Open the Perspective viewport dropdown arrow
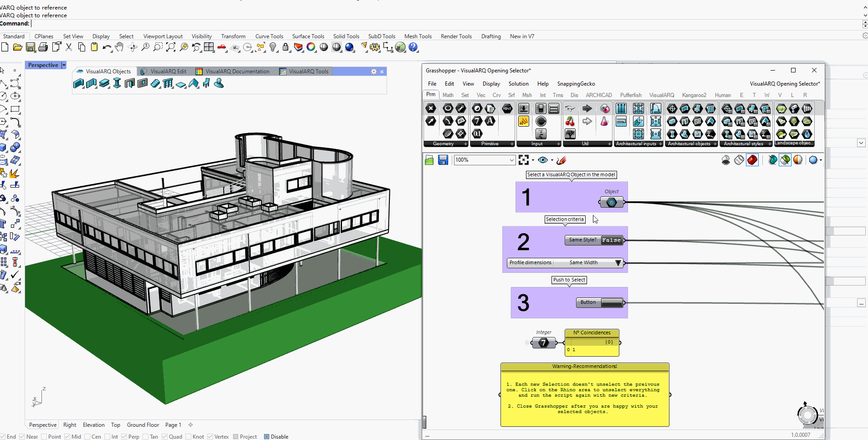 (x=64, y=65)
